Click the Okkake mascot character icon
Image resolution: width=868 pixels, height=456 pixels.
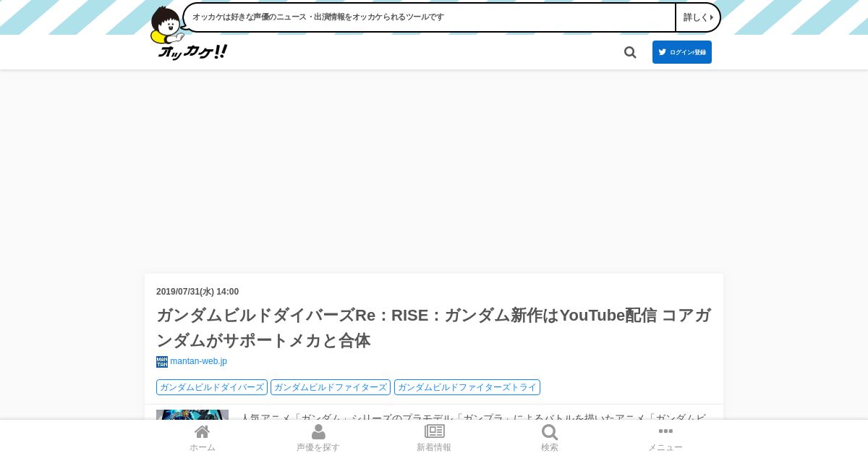click(x=166, y=25)
